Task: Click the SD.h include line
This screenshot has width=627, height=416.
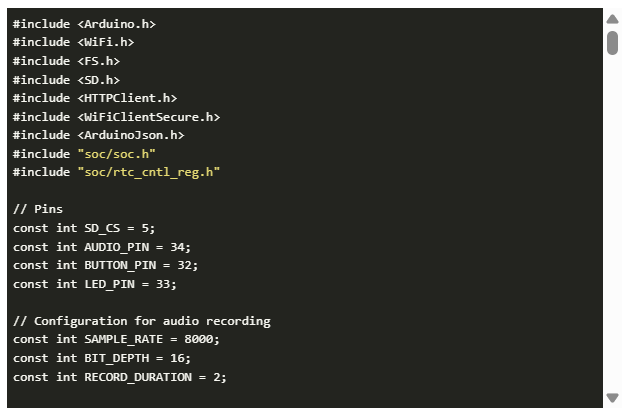Action: click(66, 80)
